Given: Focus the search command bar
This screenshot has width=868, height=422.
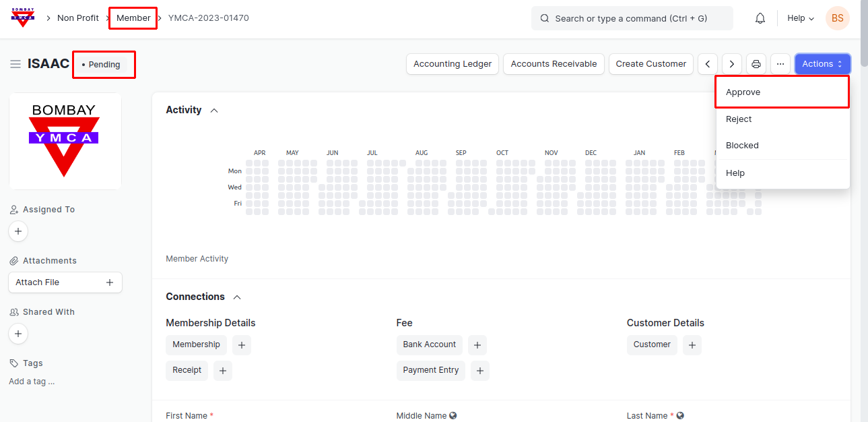Looking at the screenshot, I should click(x=632, y=18).
